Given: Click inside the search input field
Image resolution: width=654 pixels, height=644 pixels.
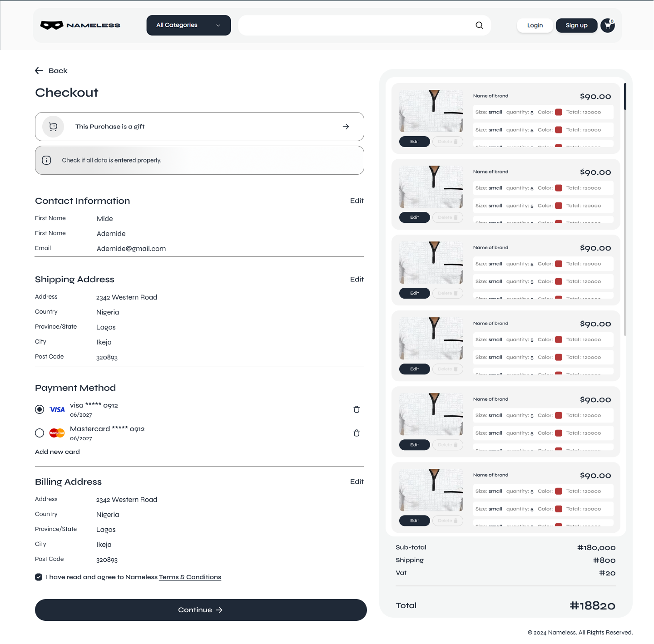Looking at the screenshot, I should pyautogui.click(x=354, y=25).
